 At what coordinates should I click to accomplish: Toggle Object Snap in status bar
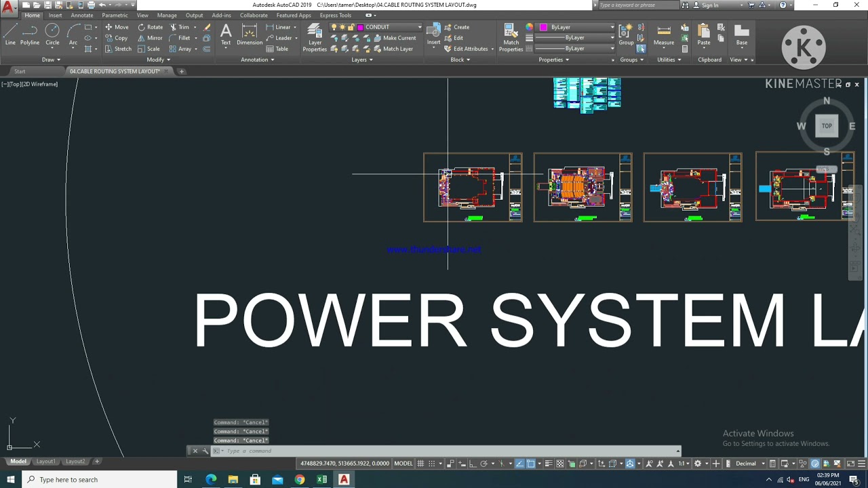(x=531, y=464)
